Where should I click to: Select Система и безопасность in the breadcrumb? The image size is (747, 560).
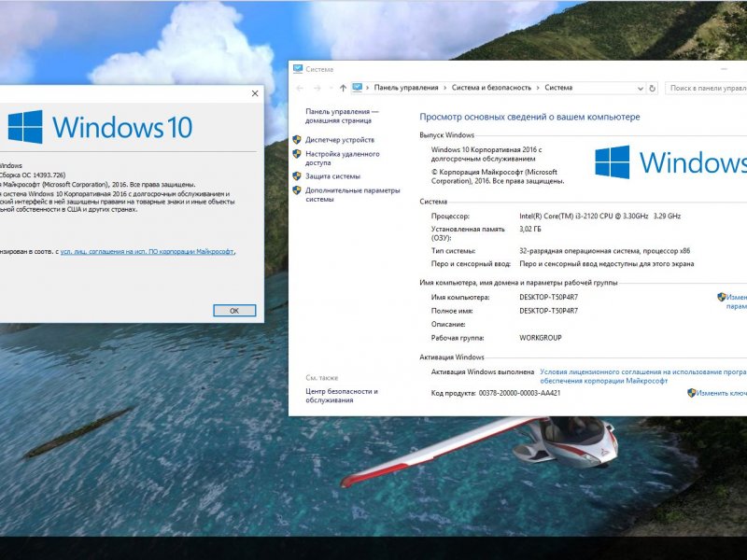click(491, 88)
